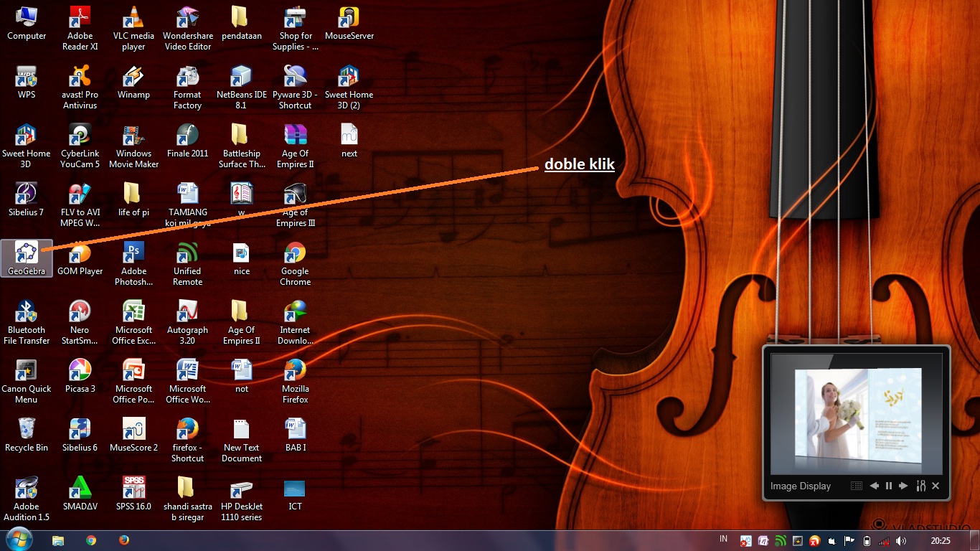Select the Picasa 3 icon
This screenshot has width=980, height=551.
tap(80, 376)
